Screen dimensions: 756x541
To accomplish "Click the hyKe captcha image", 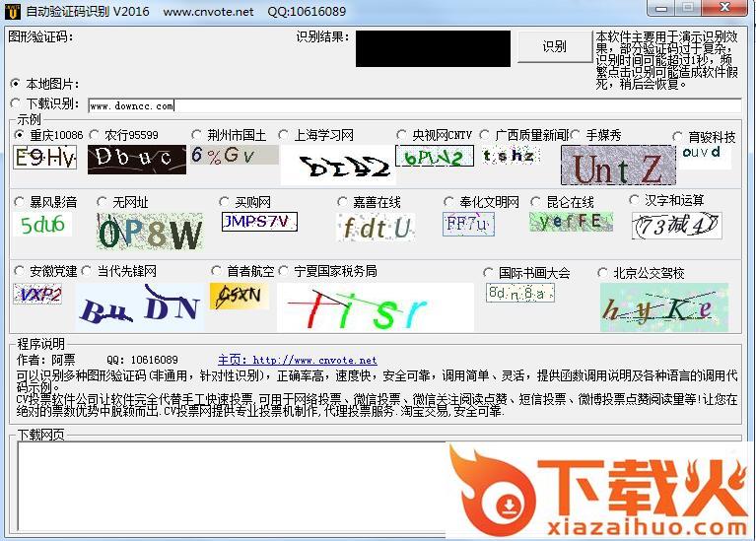I will (664, 307).
